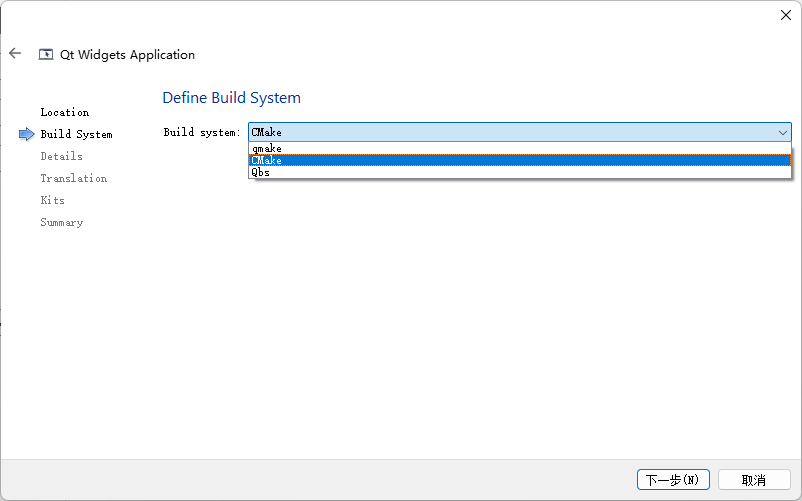Go to the Location wizard step
802x501 pixels.
click(65, 112)
